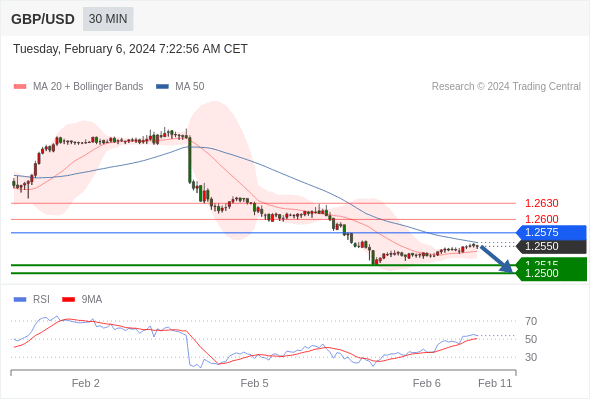Click the 1.2600 resistance level label
590x400 pixels.
click(541, 219)
